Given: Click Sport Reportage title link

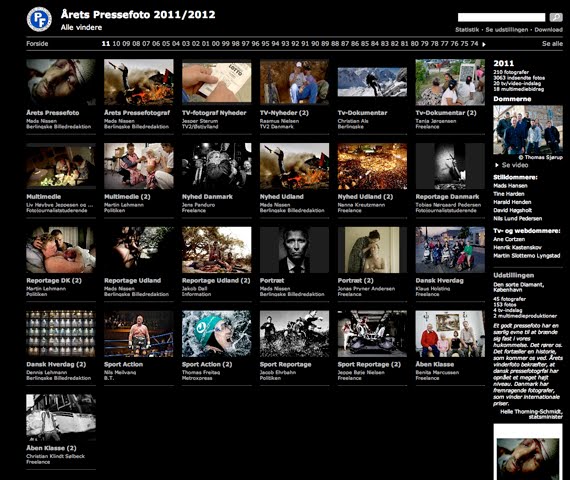Looking at the screenshot, I should 285,364.
